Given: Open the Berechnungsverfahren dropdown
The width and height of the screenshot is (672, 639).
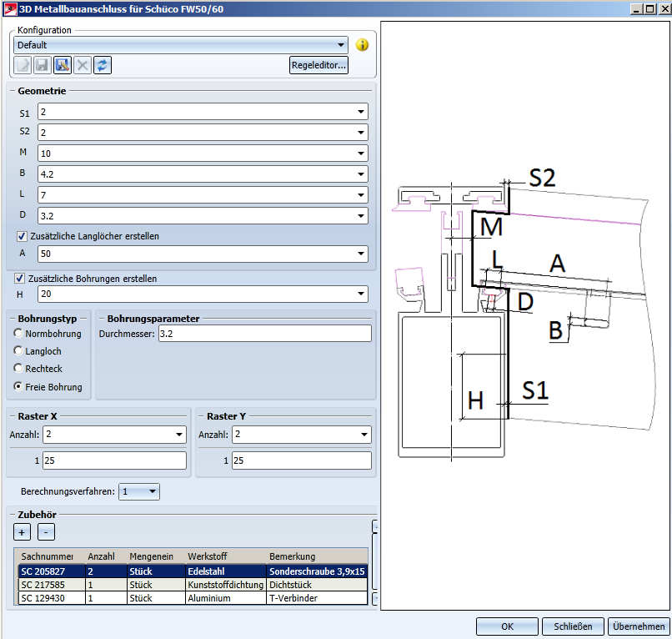Looking at the screenshot, I should pyautogui.click(x=151, y=491).
